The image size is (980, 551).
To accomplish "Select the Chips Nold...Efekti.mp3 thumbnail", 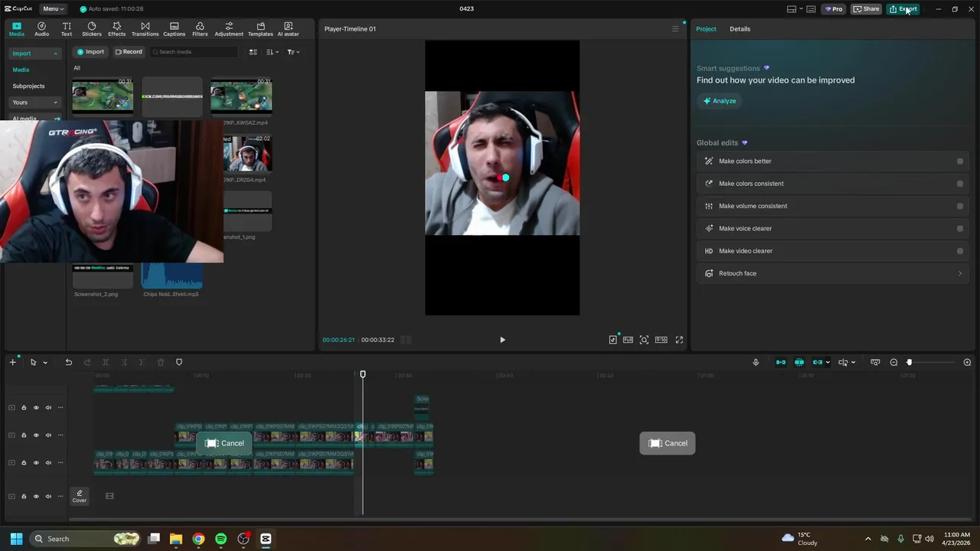I will pyautogui.click(x=172, y=276).
